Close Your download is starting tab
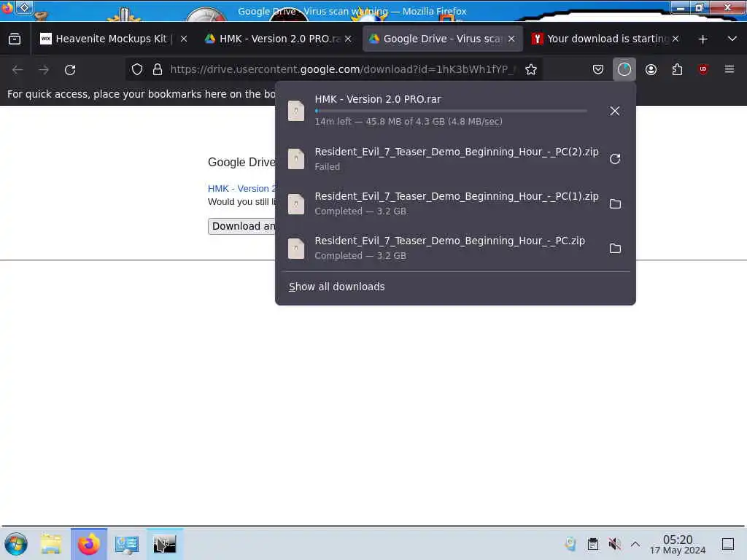747x560 pixels. (676, 39)
